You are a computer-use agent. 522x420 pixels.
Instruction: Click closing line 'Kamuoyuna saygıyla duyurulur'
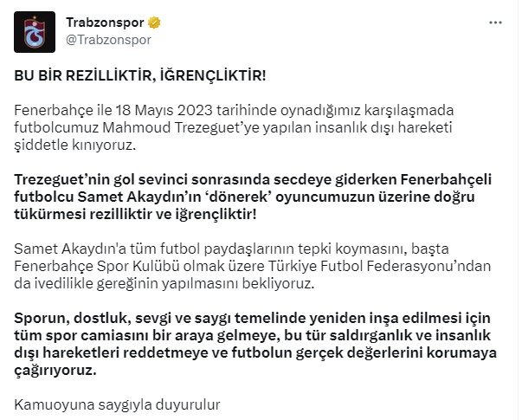pyautogui.click(x=117, y=404)
